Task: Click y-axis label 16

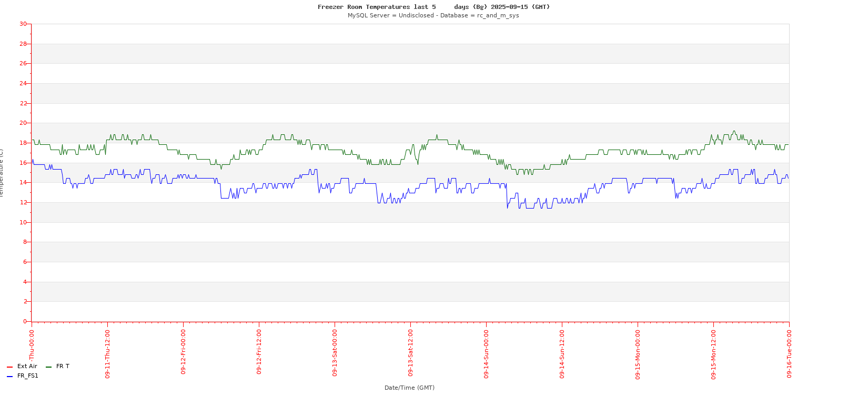Action: [23, 163]
